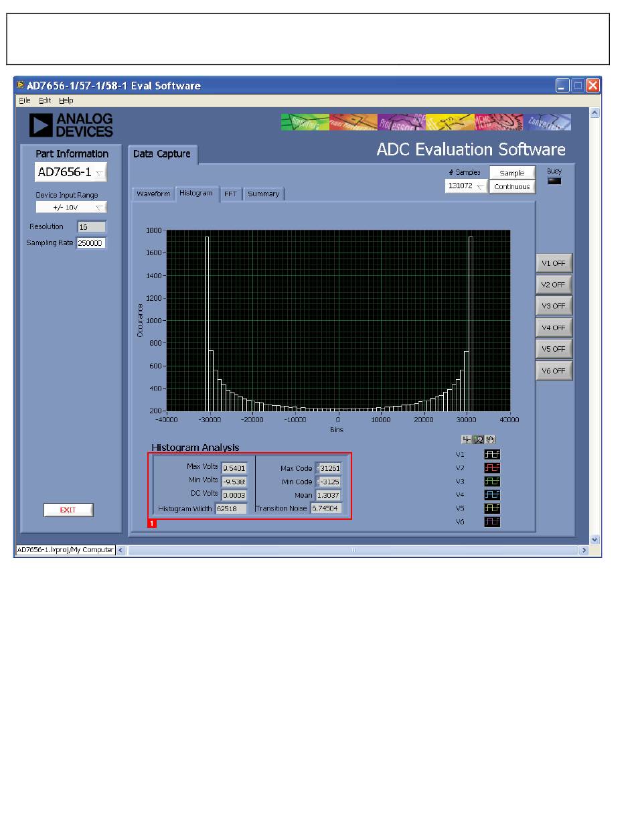Toggle the V1 OFF channel button
636x840 pixels.
[x=554, y=263]
